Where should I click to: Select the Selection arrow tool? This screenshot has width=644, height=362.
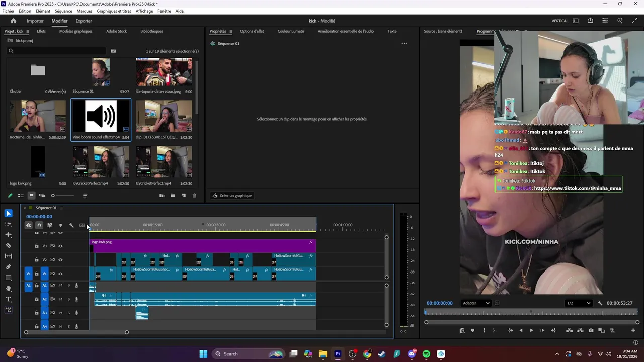coord(8,213)
